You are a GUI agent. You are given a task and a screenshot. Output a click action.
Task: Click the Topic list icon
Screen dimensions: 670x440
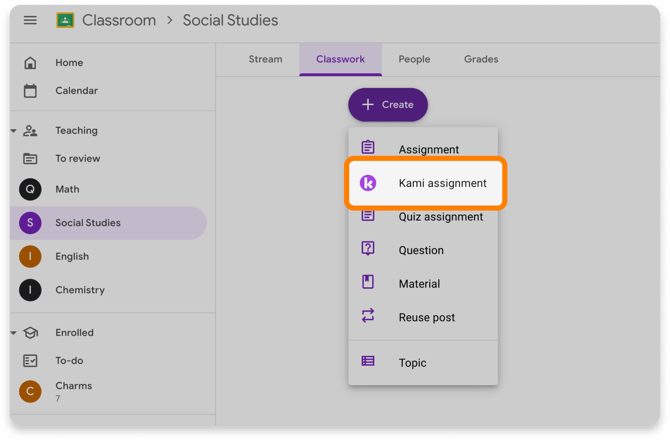tap(368, 361)
